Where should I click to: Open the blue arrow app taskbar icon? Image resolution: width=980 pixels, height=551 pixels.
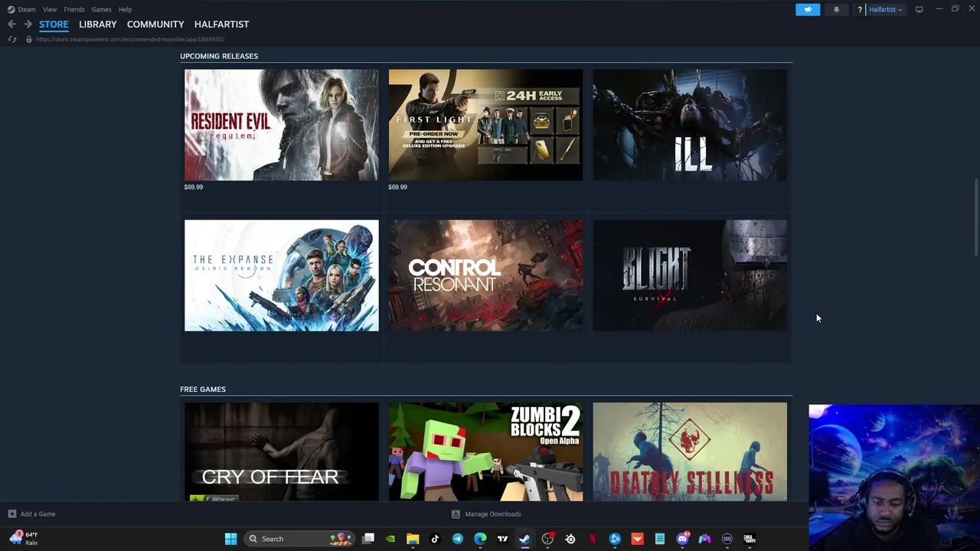pyautogui.click(x=615, y=539)
